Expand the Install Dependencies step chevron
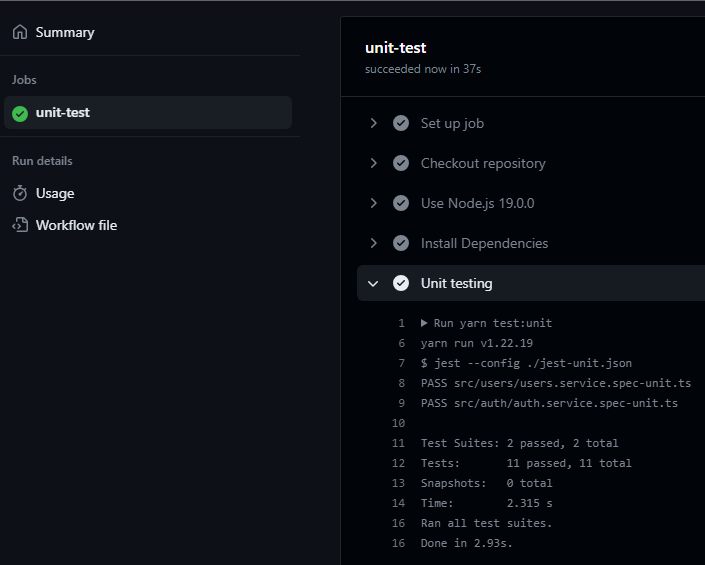 tap(373, 243)
